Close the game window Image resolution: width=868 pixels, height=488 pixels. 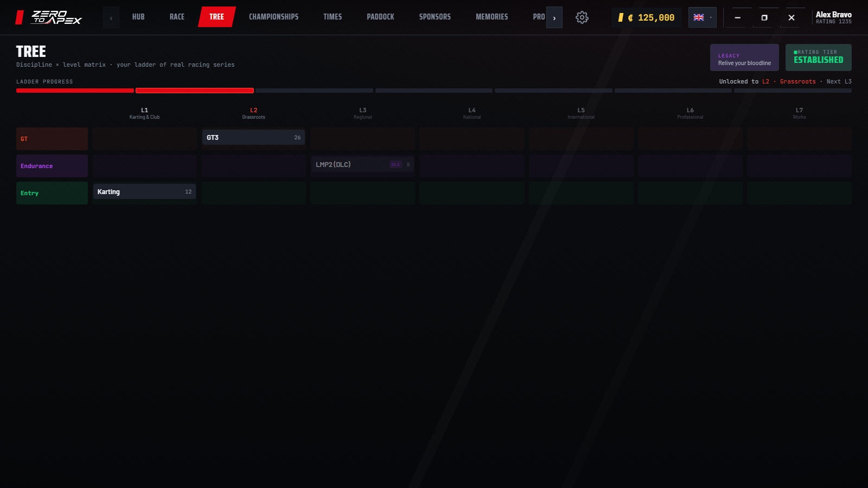[x=792, y=17]
